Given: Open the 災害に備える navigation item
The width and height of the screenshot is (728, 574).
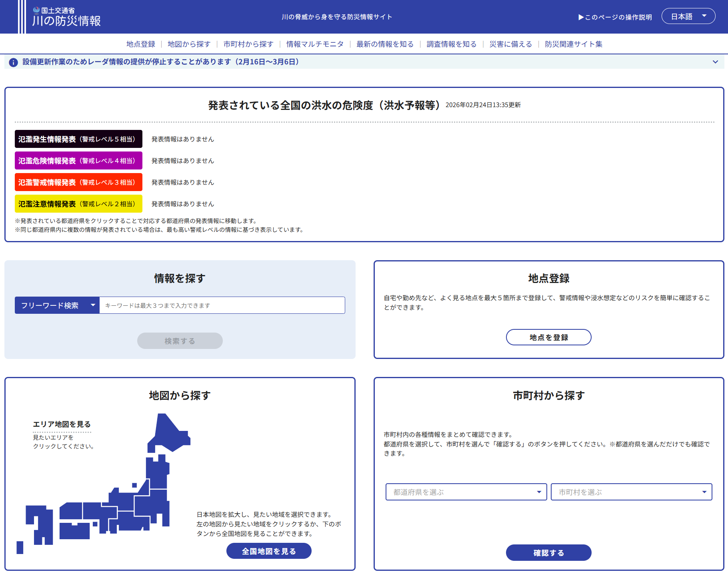Looking at the screenshot, I should click(511, 44).
